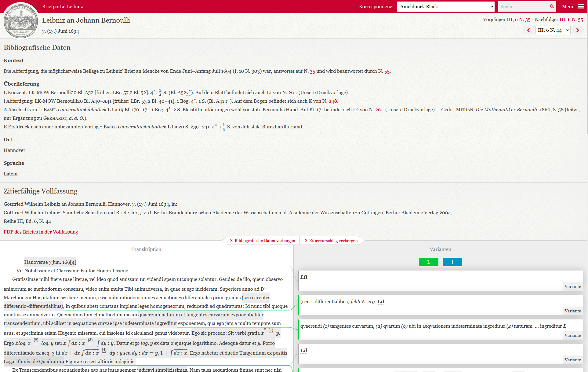Click the search magnifier icon
Screen dimensions: 588x372
click(x=552, y=6)
